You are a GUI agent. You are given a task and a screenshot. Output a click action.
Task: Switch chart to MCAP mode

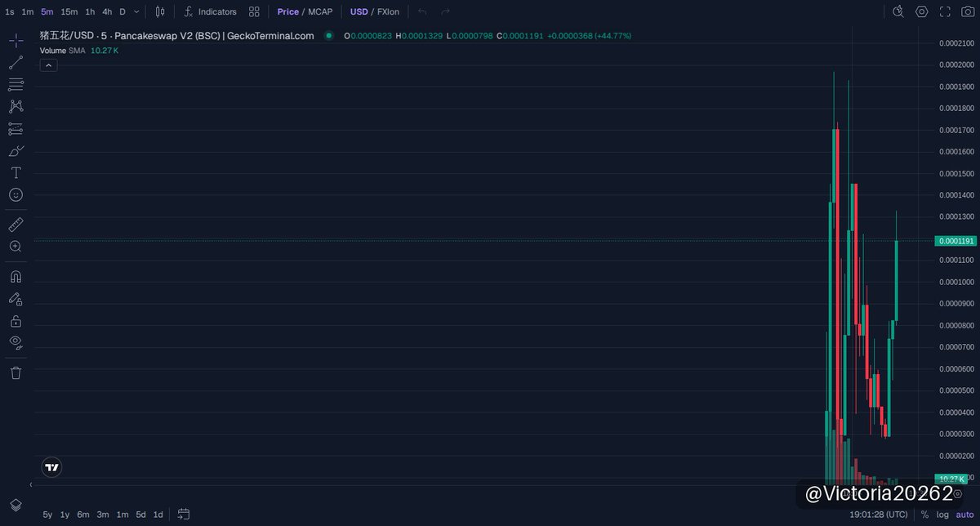320,11
